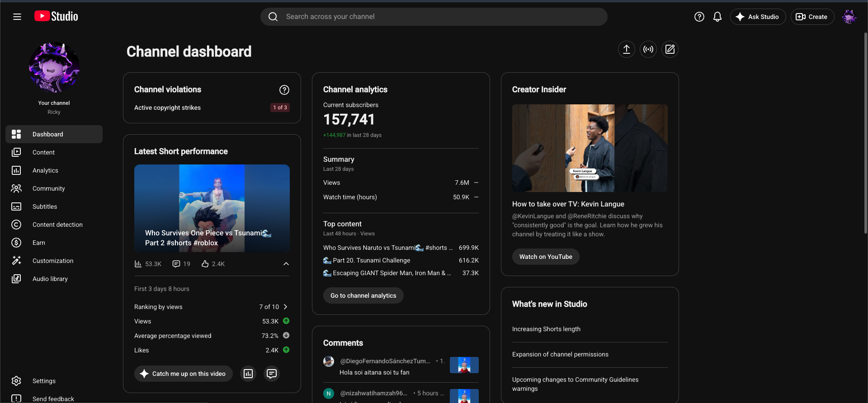
Task: Collapse the Latest Short performance details
Action: [286, 264]
